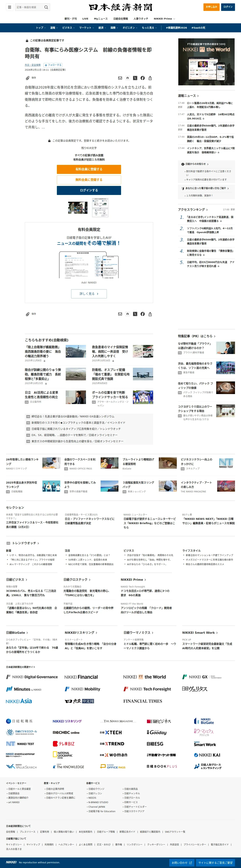The height and width of the screenshot is (868, 241).
Task: Click the header ログイン button
Action: pos(228,7)
